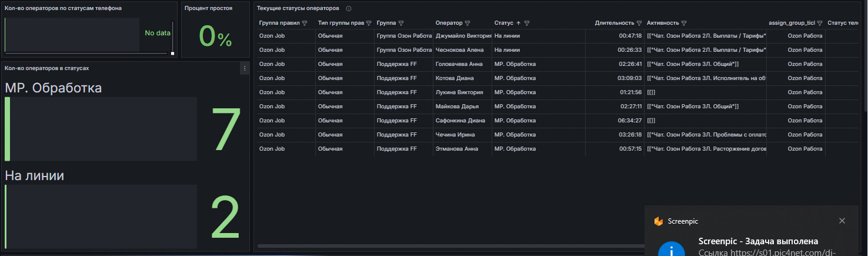Open filter for Группа правил column
This screenshot has height=256, width=868.
tap(305, 23)
